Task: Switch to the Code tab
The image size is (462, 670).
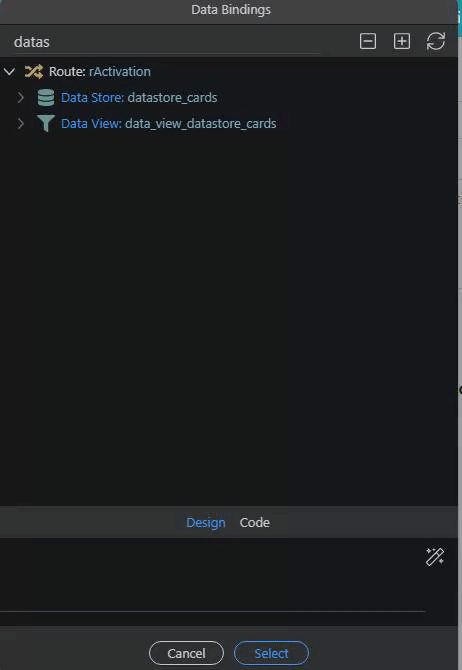Action: tap(255, 523)
